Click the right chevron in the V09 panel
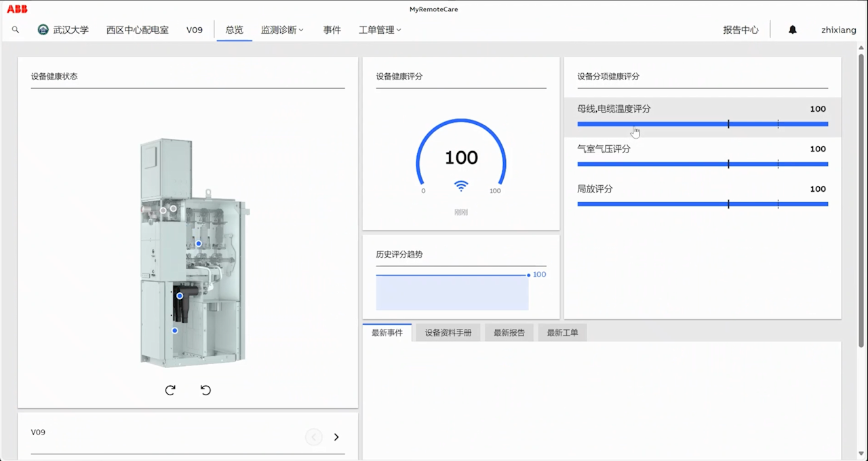 pyautogui.click(x=336, y=437)
